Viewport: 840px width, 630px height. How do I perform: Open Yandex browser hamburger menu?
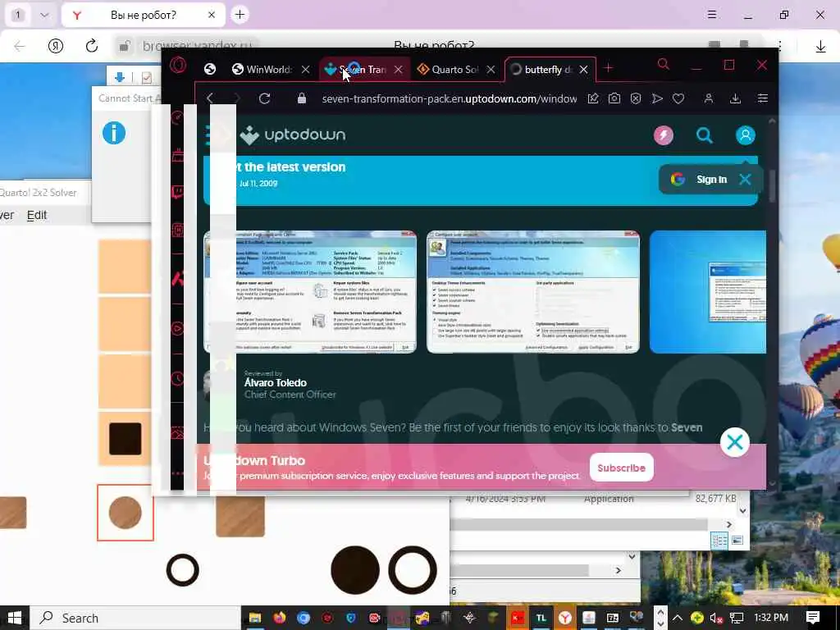coord(711,15)
